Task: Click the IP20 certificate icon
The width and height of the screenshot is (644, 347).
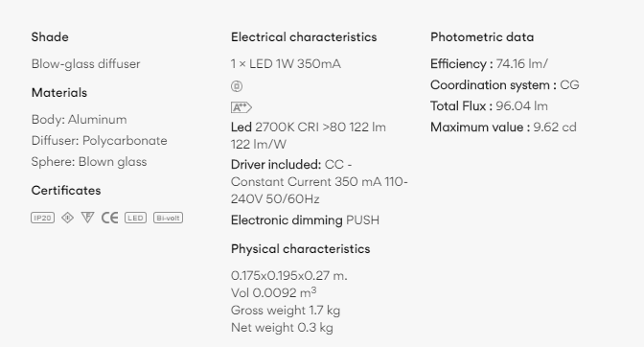Action: 43,218
